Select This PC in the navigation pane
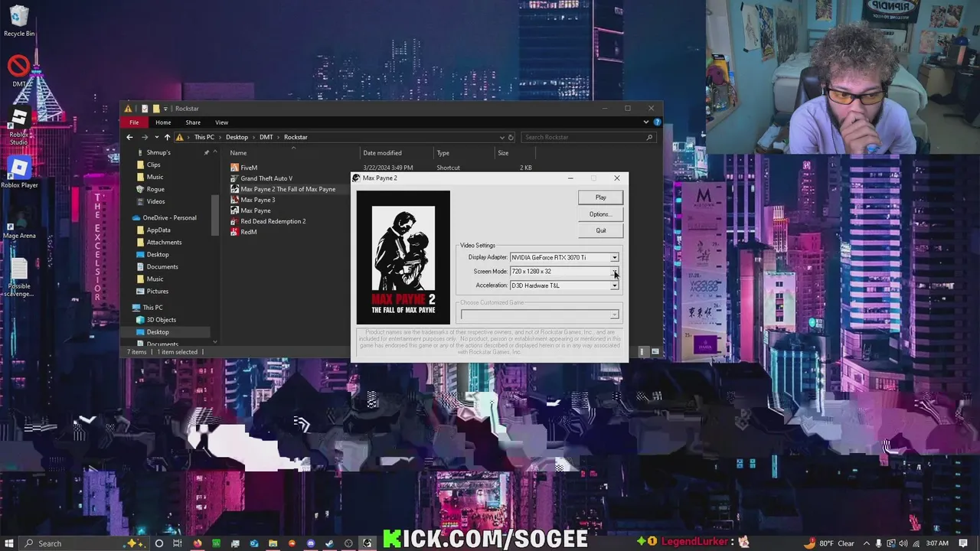 152,308
